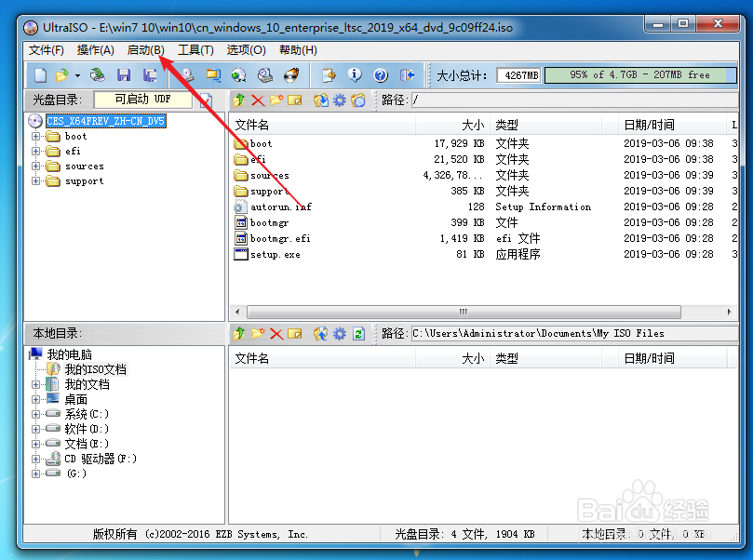Click the Burn CD/DVD image flame icon
This screenshot has height=560, width=753.
coord(291,75)
